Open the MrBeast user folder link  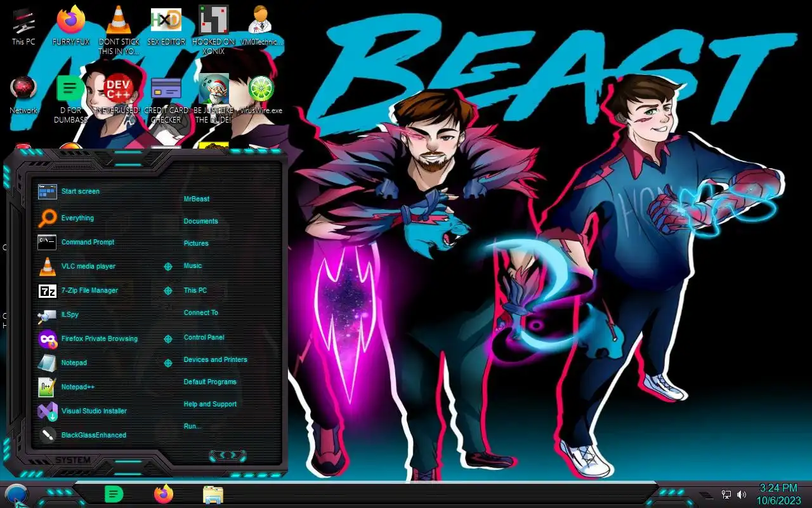[x=197, y=199]
